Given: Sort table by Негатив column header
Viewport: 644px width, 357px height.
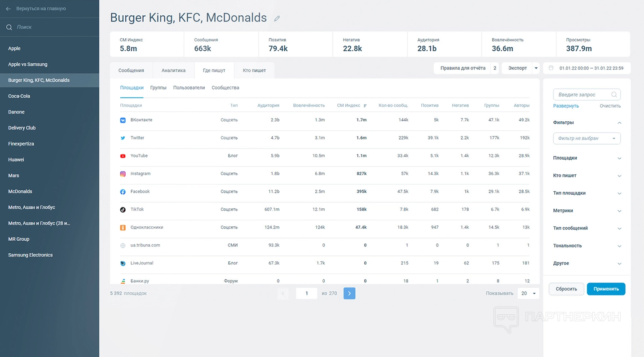Looking at the screenshot, I should 460,106.
